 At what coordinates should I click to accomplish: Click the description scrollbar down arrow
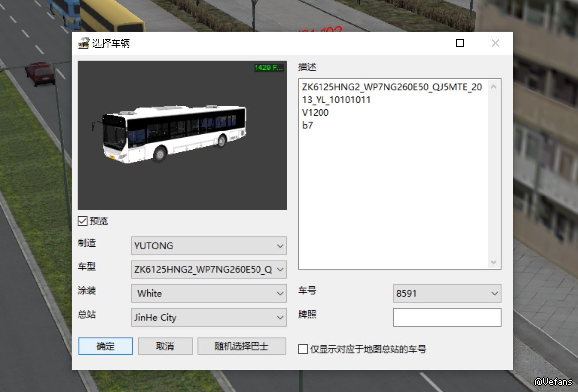(x=493, y=261)
